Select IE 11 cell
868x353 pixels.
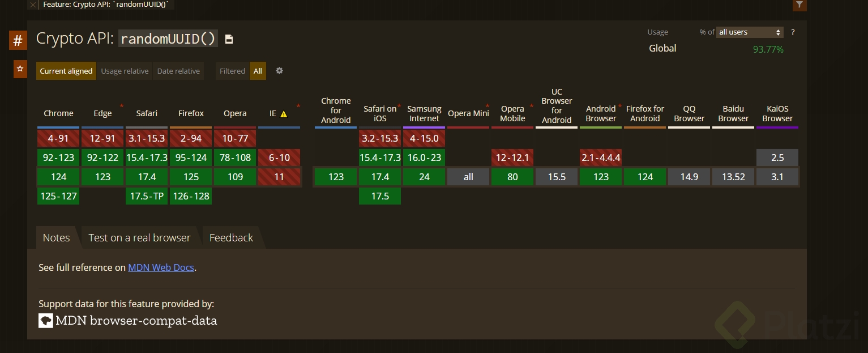pyautogui.click(x=279, y=177)
